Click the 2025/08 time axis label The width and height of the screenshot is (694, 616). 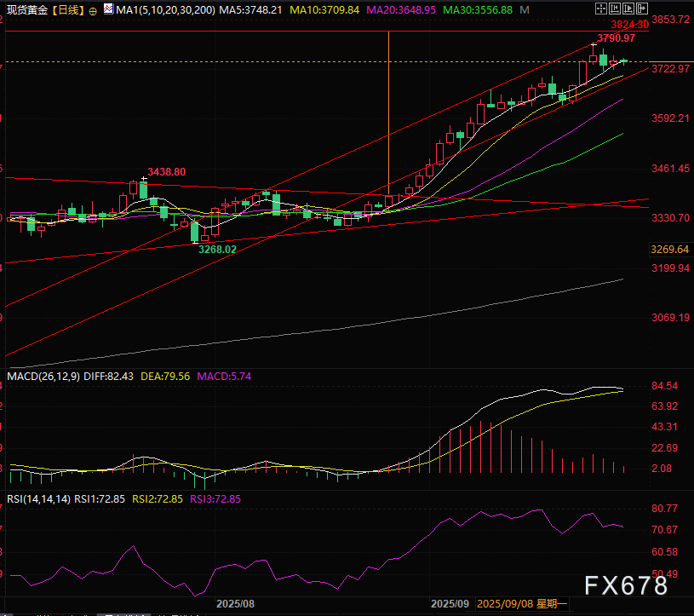click(x=235, y=602)
